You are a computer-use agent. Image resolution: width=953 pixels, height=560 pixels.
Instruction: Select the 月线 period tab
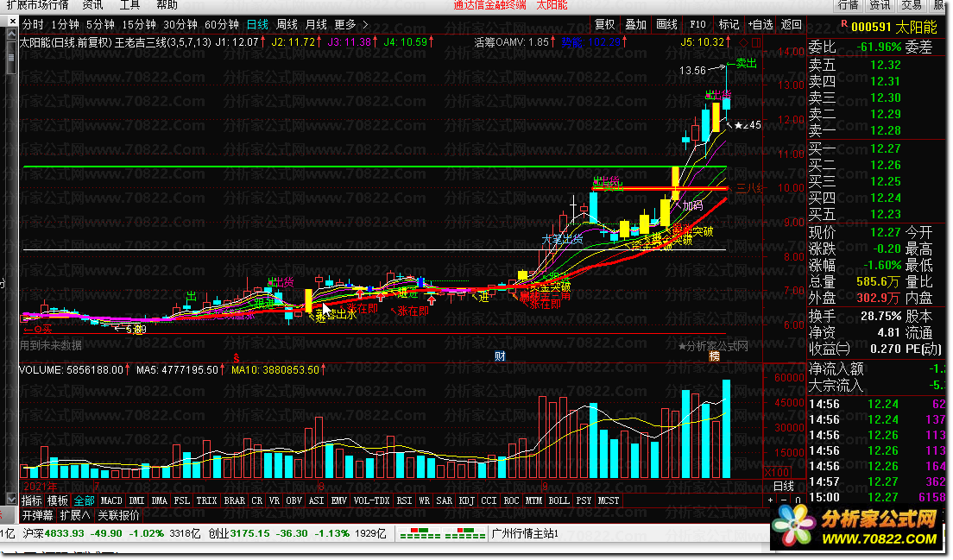coord(316,25)
